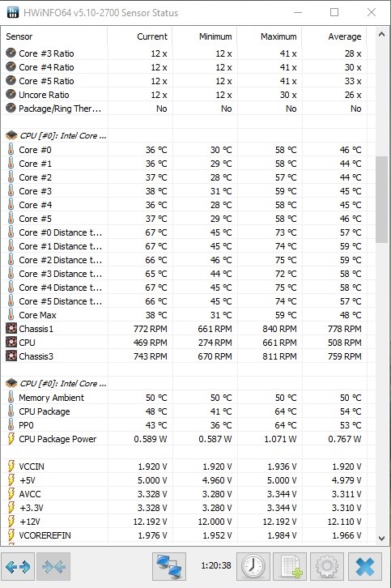Start logging with the sheet plus icon

coord(290,567)
